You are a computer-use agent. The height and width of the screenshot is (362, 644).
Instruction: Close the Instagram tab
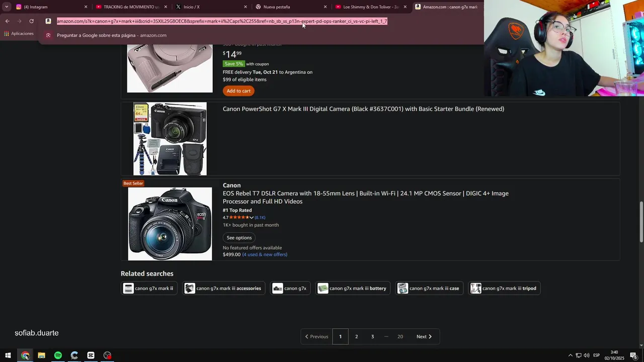click(86, 7)
